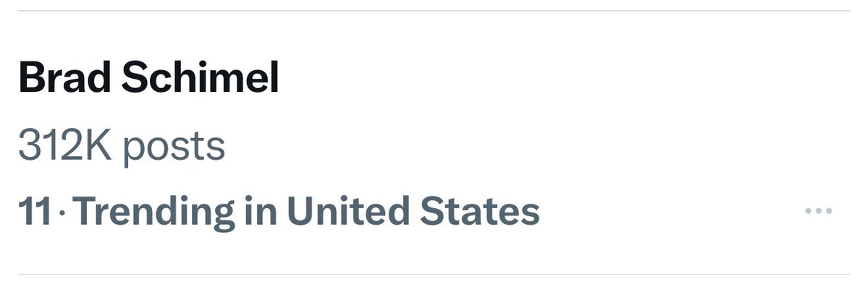Click the horizontal divider above Brad Schimel
Image resolution: width=868 pixels, height=287 pixels.
(434, 11)
